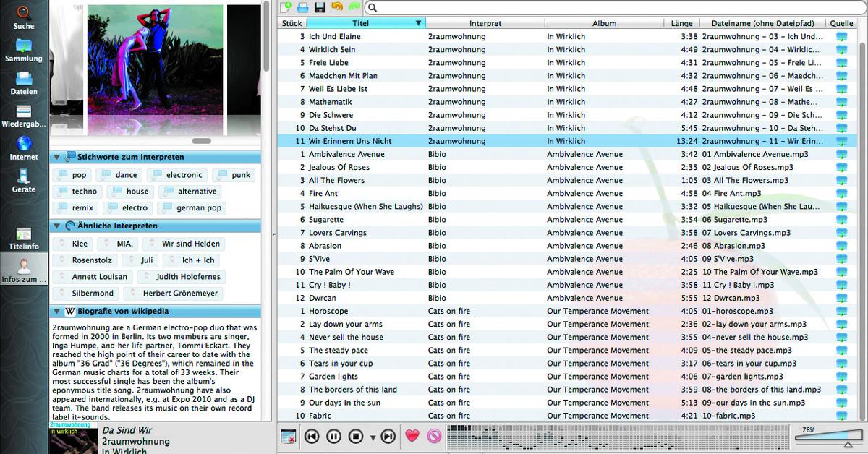Click the sort arrow on Titel column
Viewport: 868px width, 454px height.
[418, 23]
